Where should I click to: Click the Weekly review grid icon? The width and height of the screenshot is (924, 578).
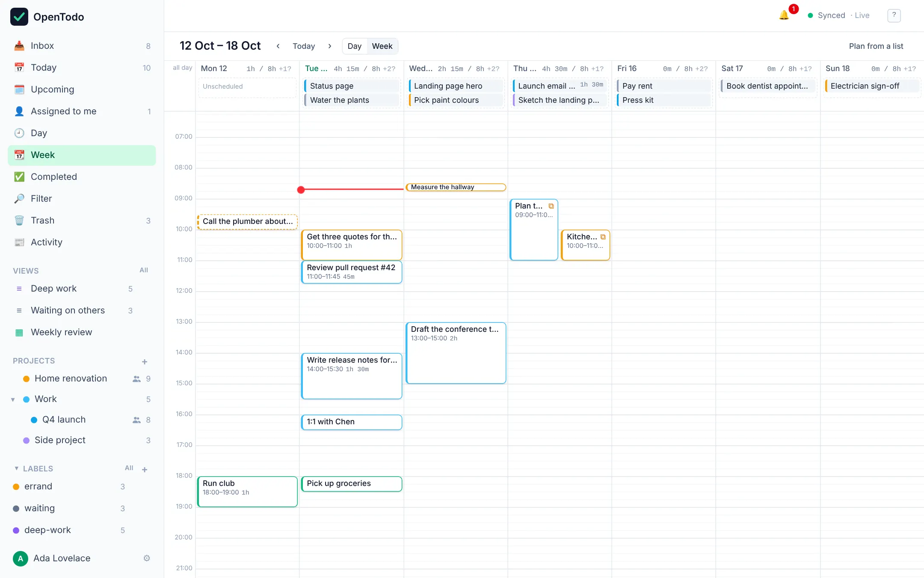(x=19, y=332)
